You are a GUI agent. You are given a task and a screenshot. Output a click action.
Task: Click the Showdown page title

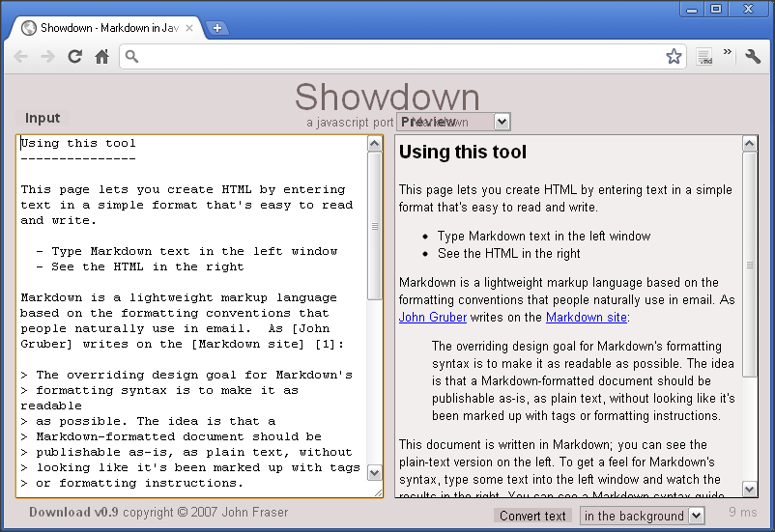[x=387, y=97]
